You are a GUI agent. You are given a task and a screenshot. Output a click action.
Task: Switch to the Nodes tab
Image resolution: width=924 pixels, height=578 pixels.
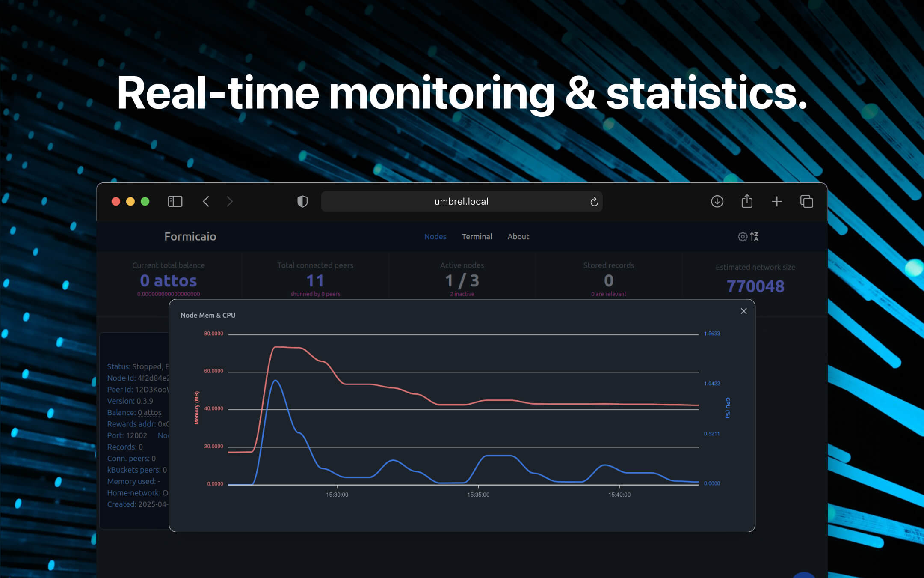(x=435, y=236)
